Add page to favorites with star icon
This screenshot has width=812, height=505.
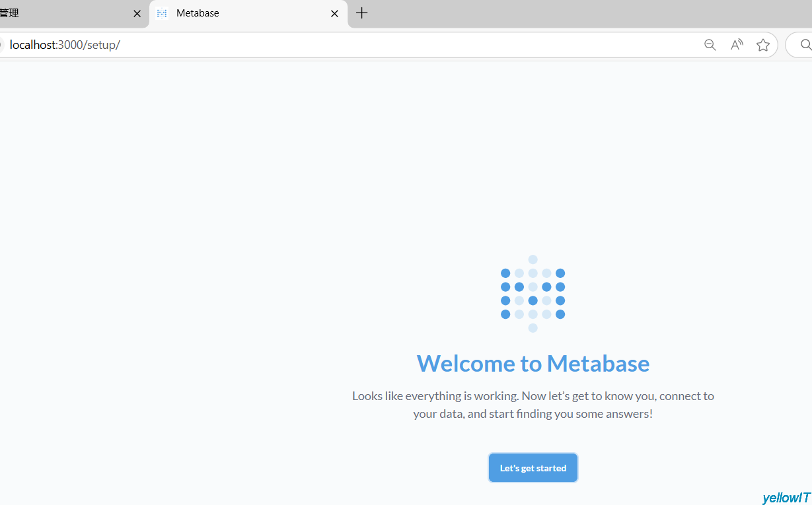(763, 45)
